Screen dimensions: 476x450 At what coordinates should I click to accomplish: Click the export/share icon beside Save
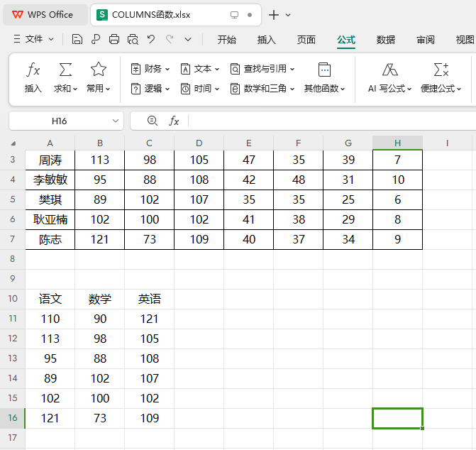click(96, 40)
